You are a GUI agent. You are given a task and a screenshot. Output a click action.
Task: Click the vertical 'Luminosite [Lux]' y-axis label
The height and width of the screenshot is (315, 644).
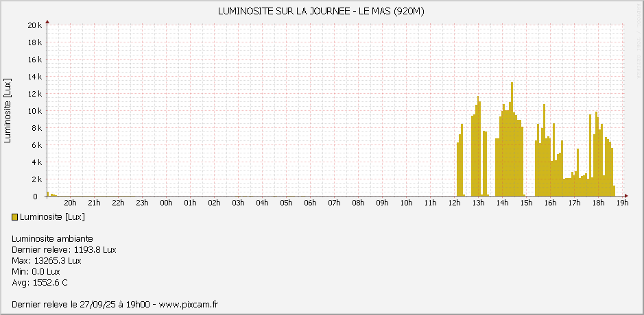tap(8, 111)
